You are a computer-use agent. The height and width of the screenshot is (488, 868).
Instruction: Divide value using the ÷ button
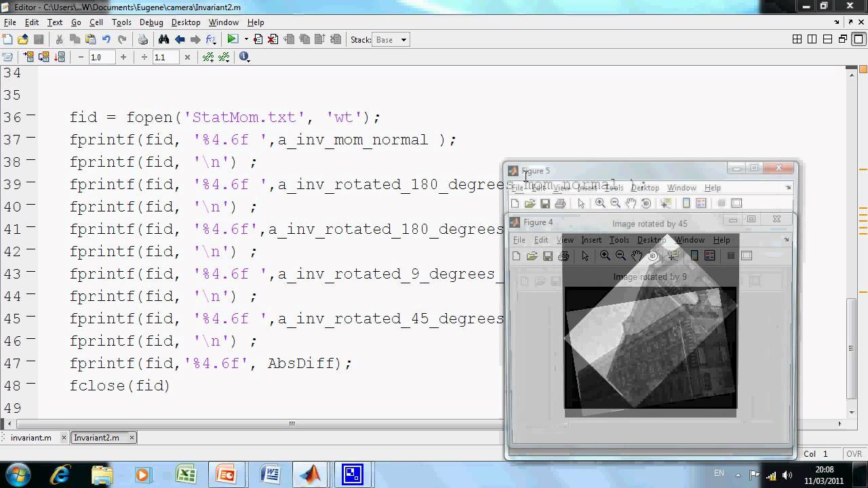pos(144,57)
